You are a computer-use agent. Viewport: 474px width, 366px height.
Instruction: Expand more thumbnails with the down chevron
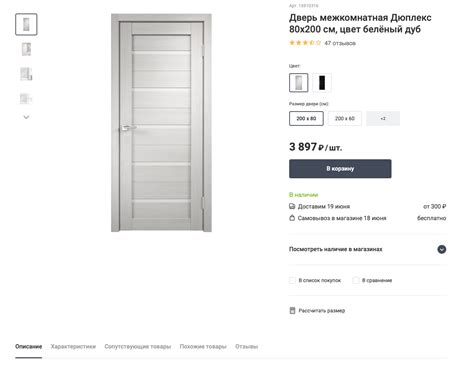(26, 117)
